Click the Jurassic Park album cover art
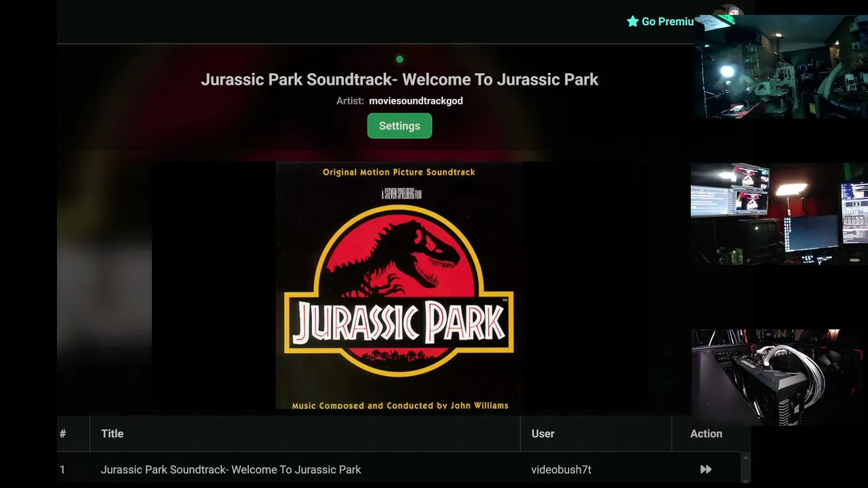This screenshot has width=868, height=488. 399,286
